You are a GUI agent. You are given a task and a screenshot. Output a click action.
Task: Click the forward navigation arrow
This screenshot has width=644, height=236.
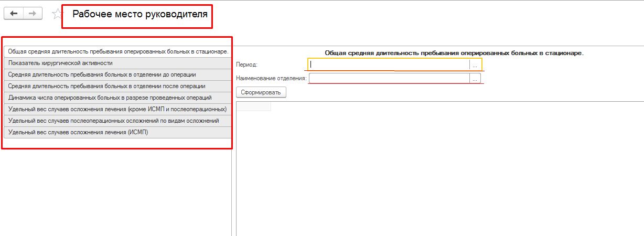pos(33,14)
